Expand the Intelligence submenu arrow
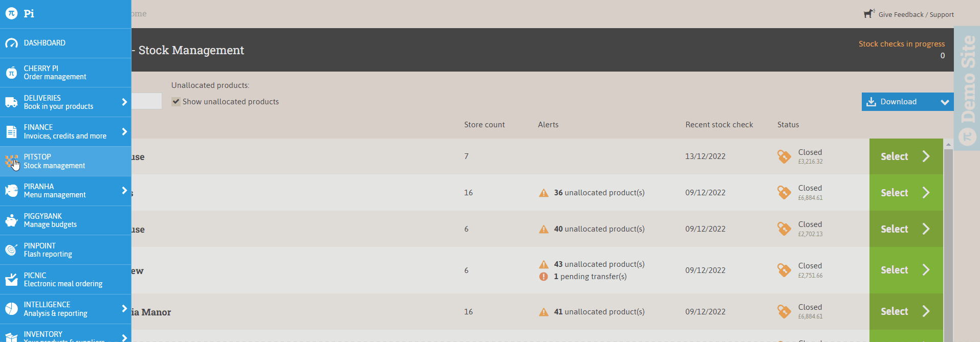Image resolution: width=980 pixels, height=342 pixels. tap(124, 309)
